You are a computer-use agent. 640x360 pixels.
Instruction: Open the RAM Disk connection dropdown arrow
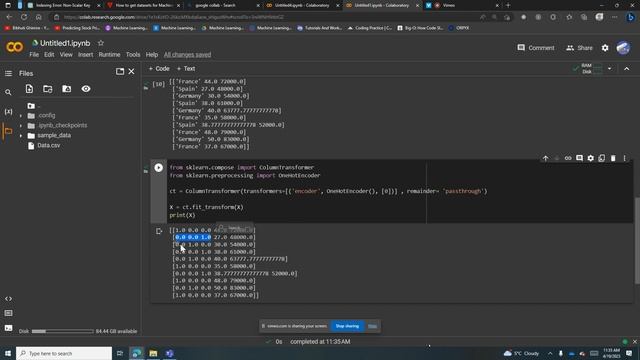click(x=609, y=69)
